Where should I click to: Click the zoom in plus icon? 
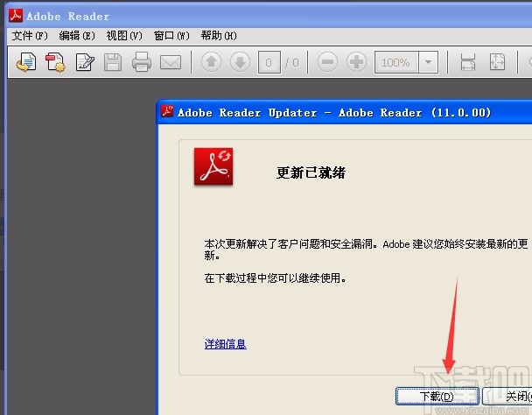(356, 62)
